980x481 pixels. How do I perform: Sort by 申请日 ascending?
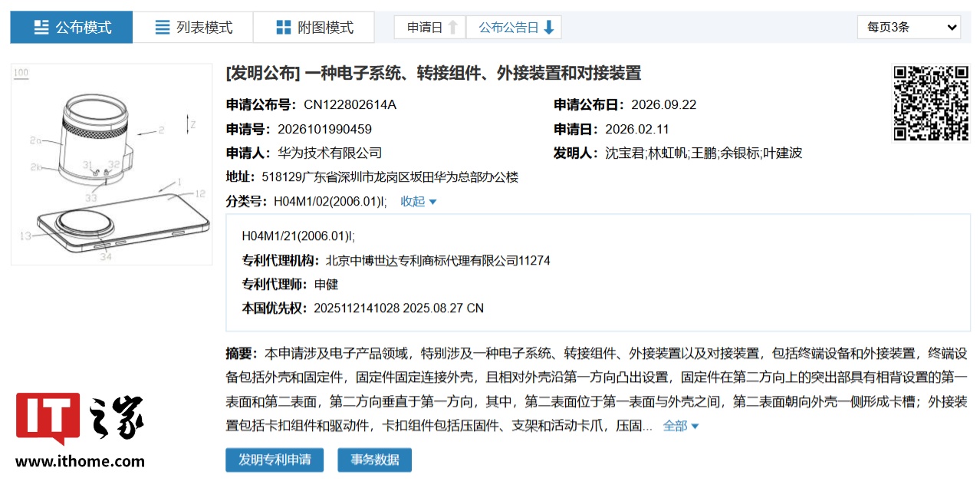[429, 28]
